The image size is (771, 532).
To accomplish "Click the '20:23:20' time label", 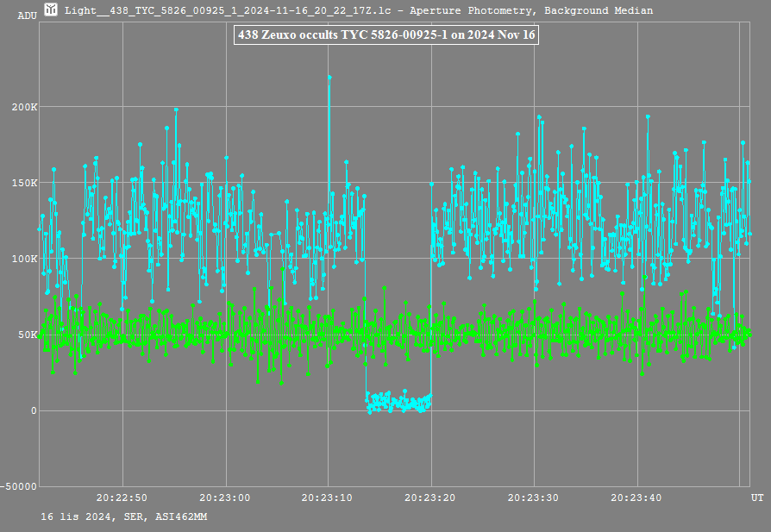I will pos(430,498).
